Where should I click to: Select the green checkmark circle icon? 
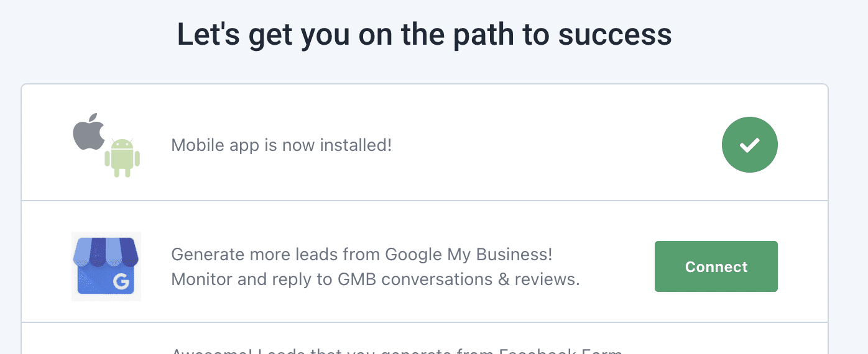pos(749,145)
